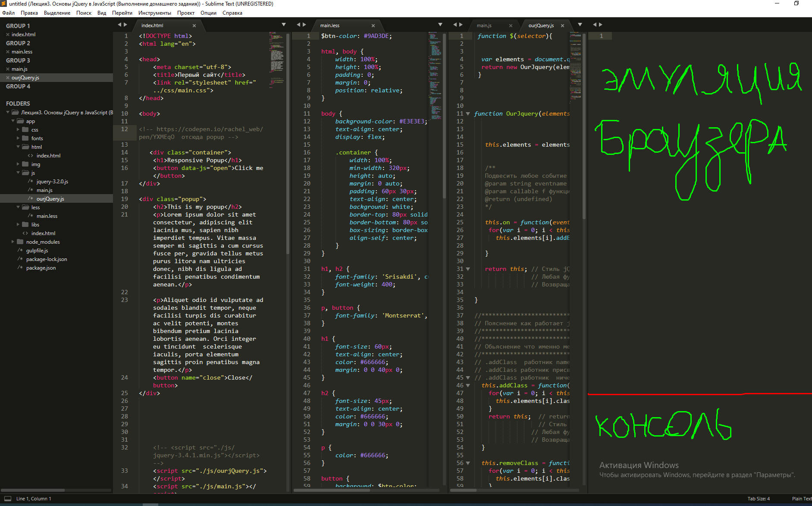
Task: Collapse the less folder
Action: pos(18,207)
